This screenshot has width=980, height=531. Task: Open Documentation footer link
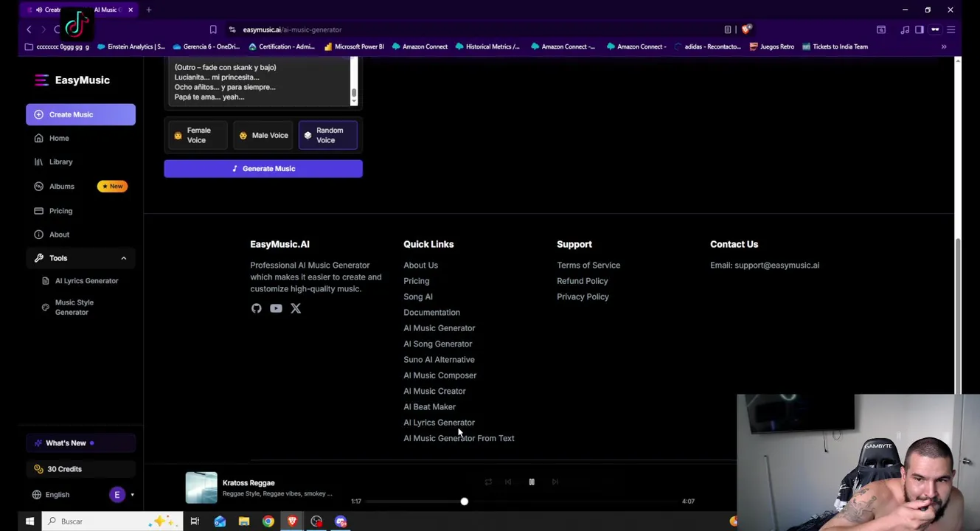click(x=431, y=313)
